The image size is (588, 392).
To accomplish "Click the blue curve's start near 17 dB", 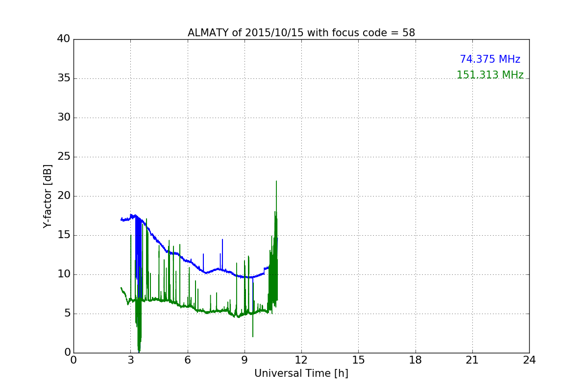I will point(122,219).
